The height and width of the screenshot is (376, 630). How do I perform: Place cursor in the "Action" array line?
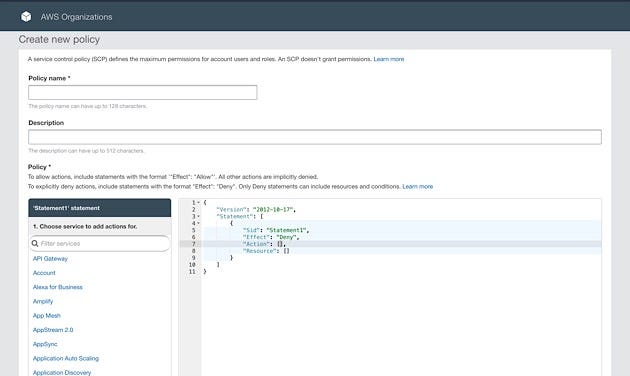tap(264, 244)
